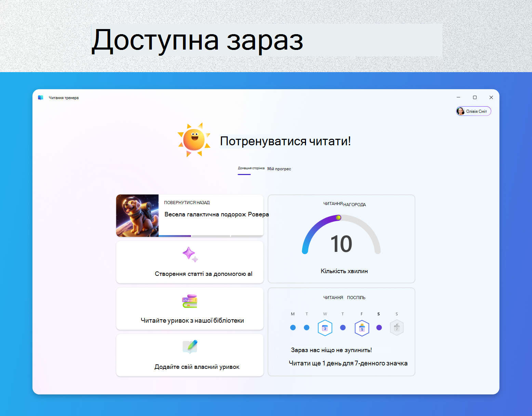Click the НАГОРОДА heading text
The width and height of the screenshot is (532, 416).
pos(355,205)
